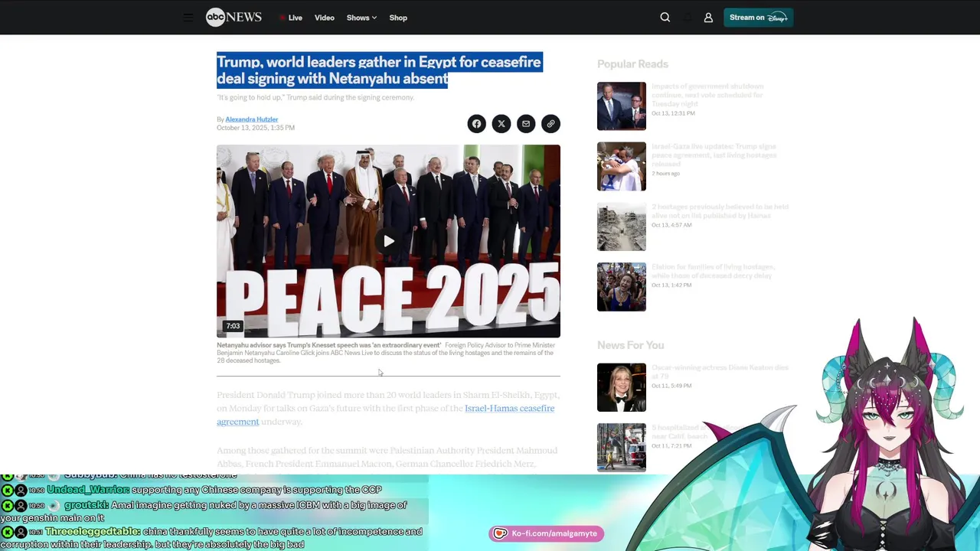Image resolution: width=980 pixels, height=551 pixels.
Task: Open the Israel-Gaza live updates thumbnail
Action: [x=622, y=166]
